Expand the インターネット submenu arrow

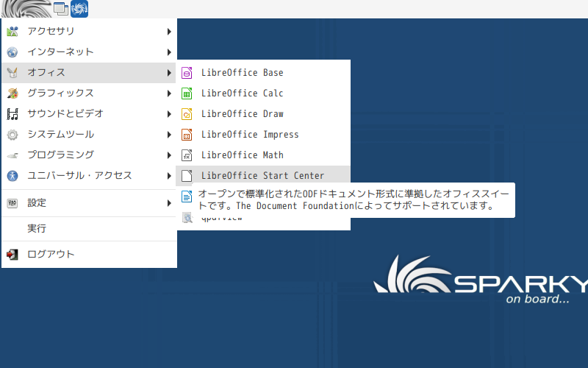pyautogui.click(x=169, y=52)
